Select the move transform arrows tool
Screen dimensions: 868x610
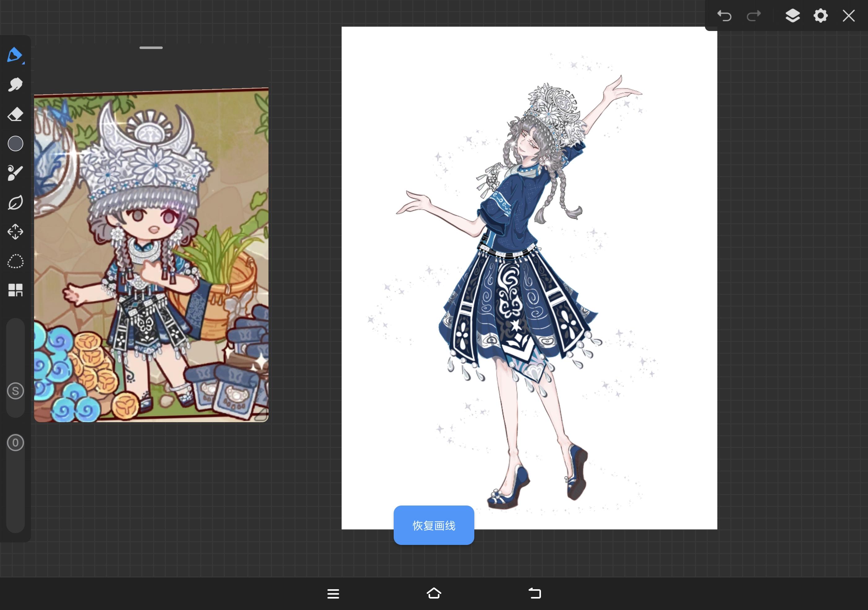(15, 232)
